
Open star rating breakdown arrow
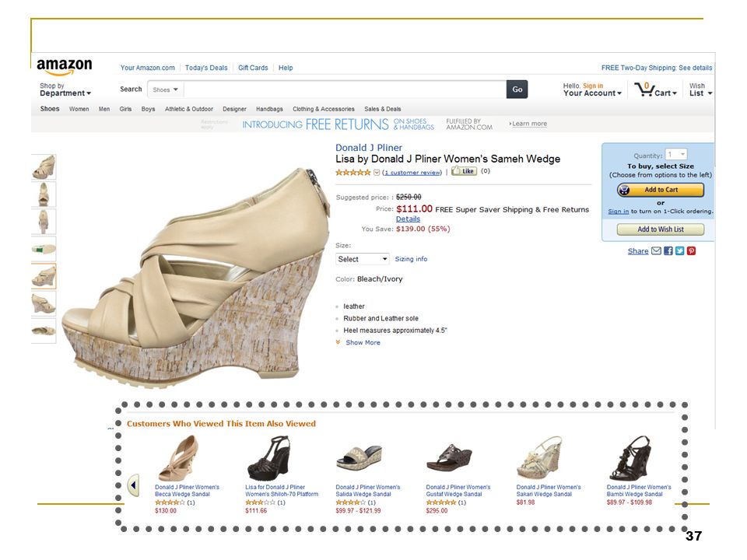tap(377, 173)
